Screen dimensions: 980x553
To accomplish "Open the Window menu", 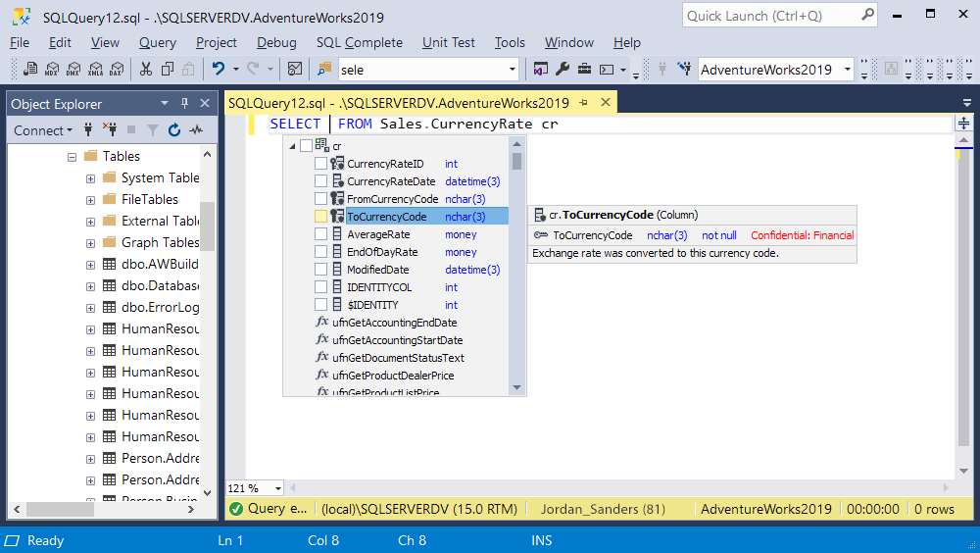I will coord(569,42).
